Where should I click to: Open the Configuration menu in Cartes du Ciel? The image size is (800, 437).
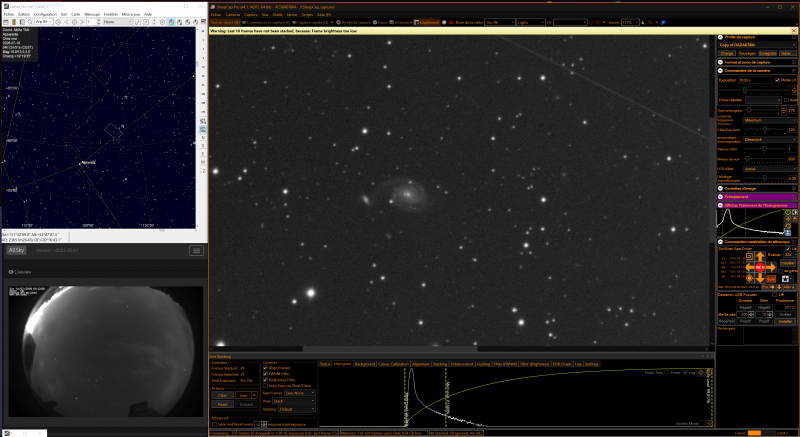(45, 14)
